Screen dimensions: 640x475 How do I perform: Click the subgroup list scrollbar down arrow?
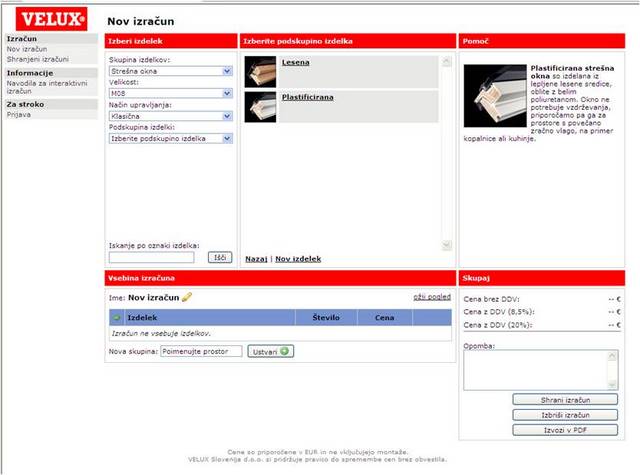pos(446,245)
